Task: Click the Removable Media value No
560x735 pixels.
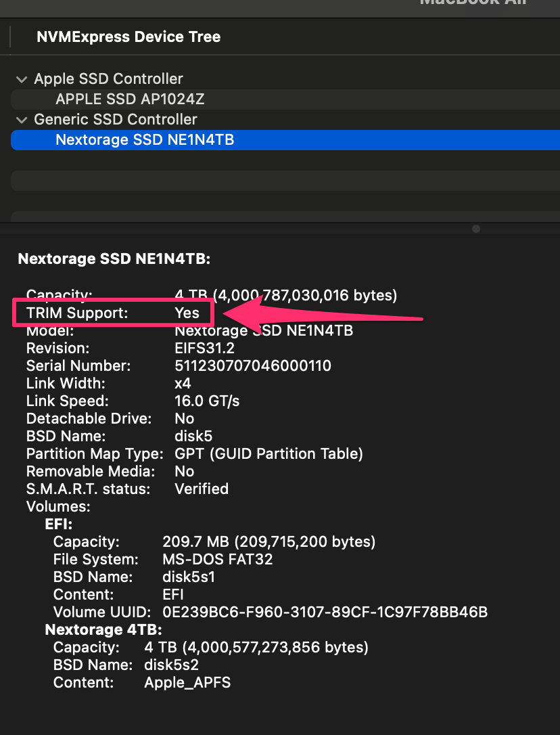Action: [184, 471]
